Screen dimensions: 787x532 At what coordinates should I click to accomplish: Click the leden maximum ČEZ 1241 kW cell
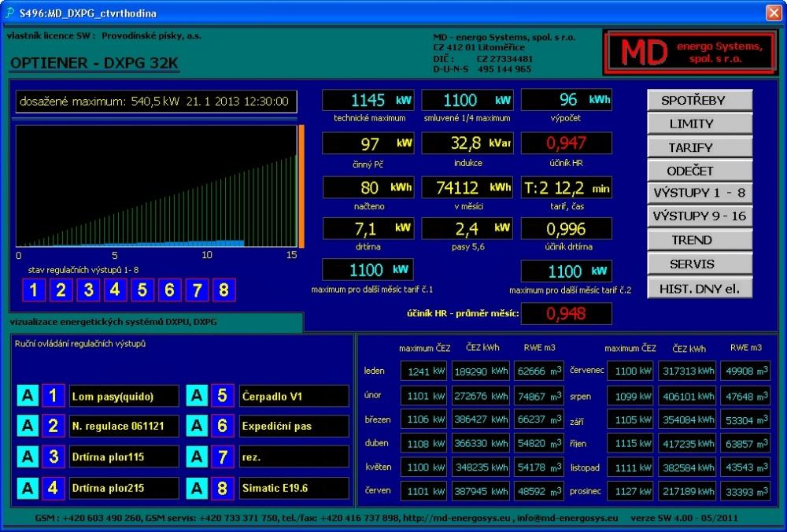point(423,371)
